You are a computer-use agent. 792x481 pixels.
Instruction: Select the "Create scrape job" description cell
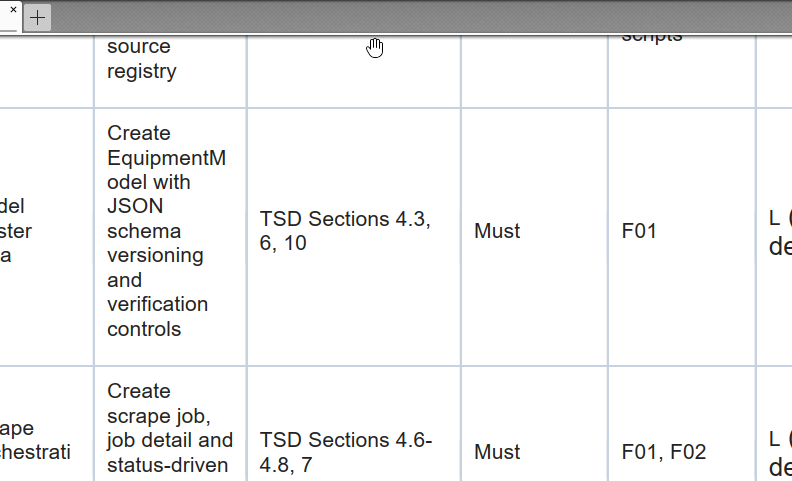[x=170, y=427]
